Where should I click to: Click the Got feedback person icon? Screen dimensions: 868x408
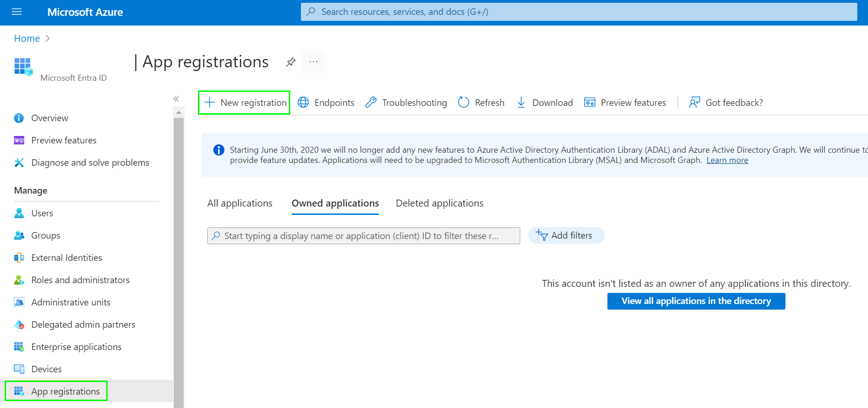(694, 103)
